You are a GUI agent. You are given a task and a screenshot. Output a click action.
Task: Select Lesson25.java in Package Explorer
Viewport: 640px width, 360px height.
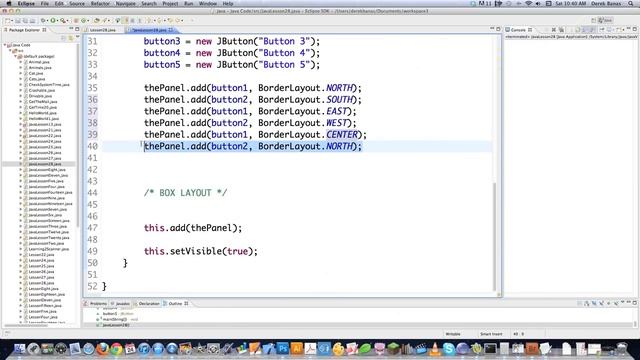(x=41, y=266)
